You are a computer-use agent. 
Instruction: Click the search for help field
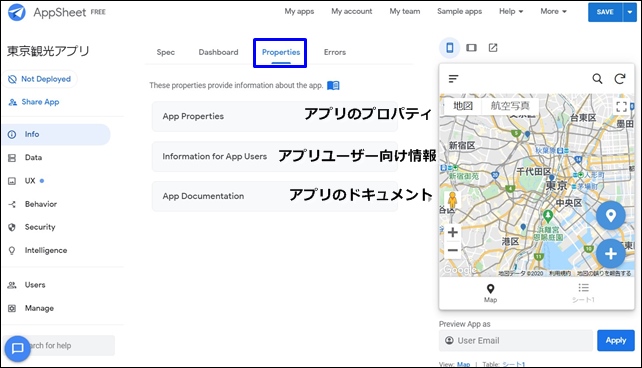(x=59, y=345)
